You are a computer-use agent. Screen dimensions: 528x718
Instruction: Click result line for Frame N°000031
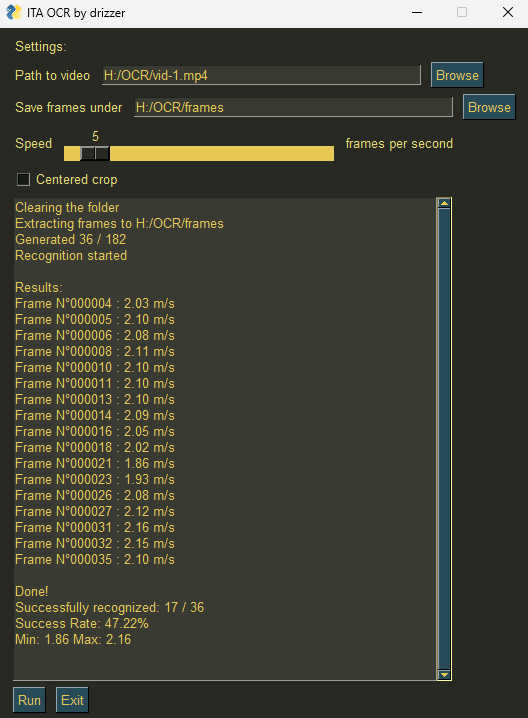(95, 528)
